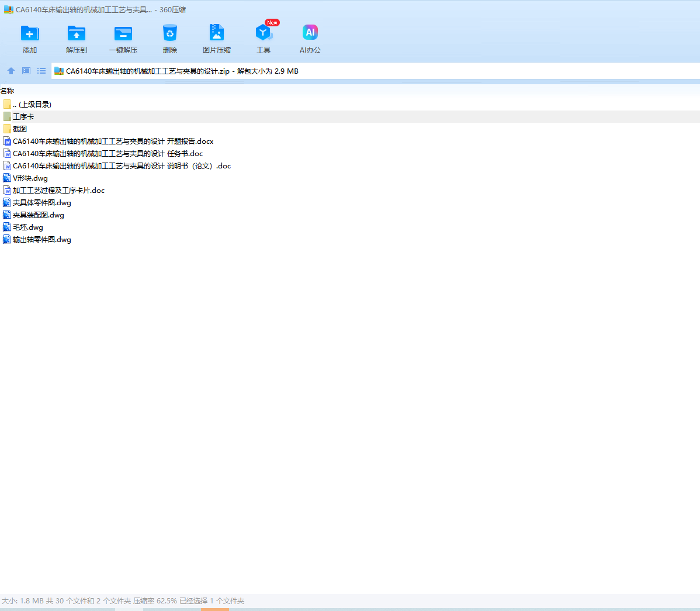This screenshot has width=700, height=611.
Task: Click the zip archive icon in the path bar
Action: 59,71
